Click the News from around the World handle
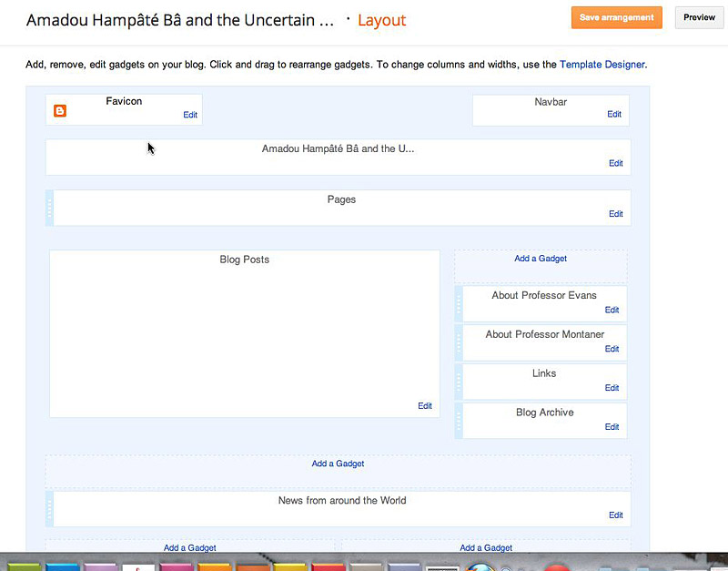The image size is (728, 571). tap(50, 508)
